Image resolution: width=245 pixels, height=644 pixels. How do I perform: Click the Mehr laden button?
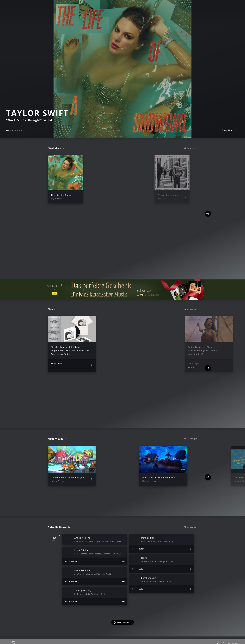122,622
